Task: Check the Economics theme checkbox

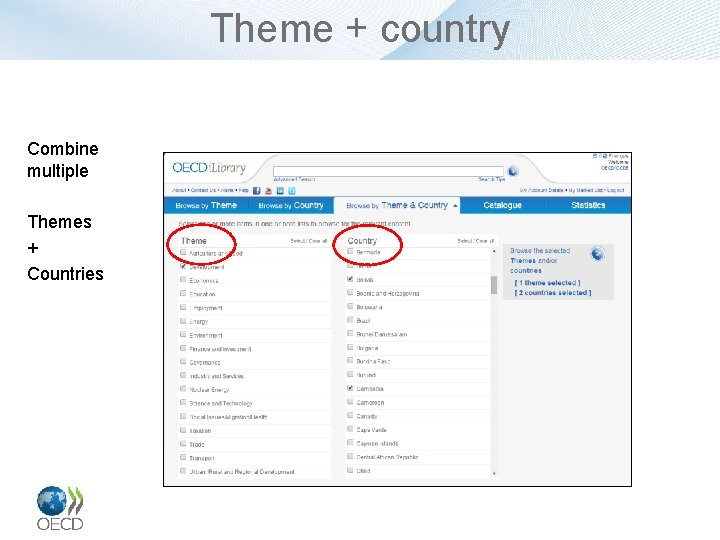Action: coord(183,280)
